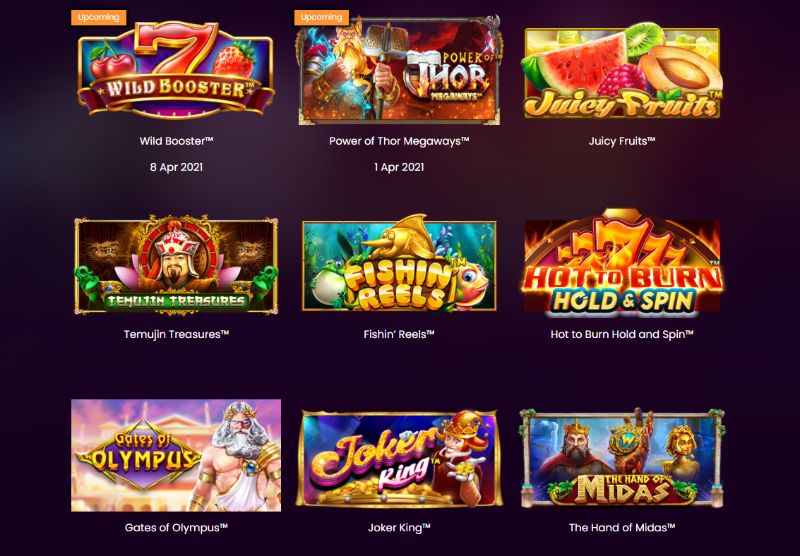Image resolution: width=800 pixels, height=556 pixels.
Task: Open the Wild Booster game thumbnail
Action: coord(177,70)
